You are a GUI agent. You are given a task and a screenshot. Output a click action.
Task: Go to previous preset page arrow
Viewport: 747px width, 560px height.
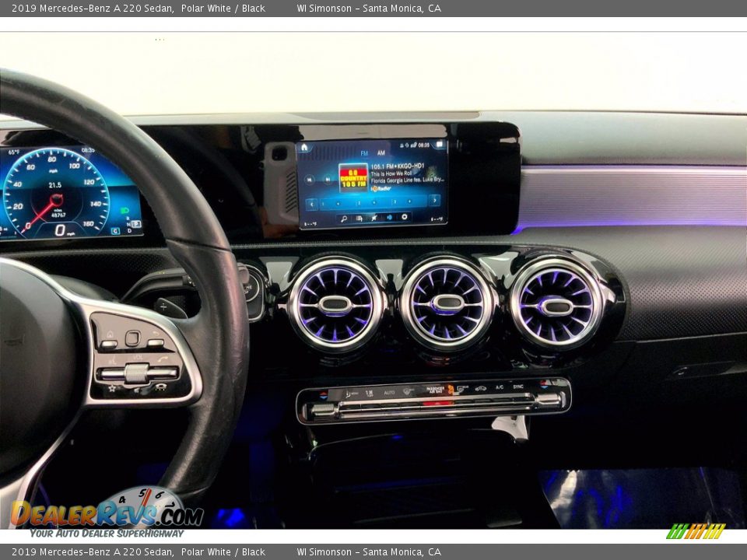pyautogui.click(x=311, y=205)
